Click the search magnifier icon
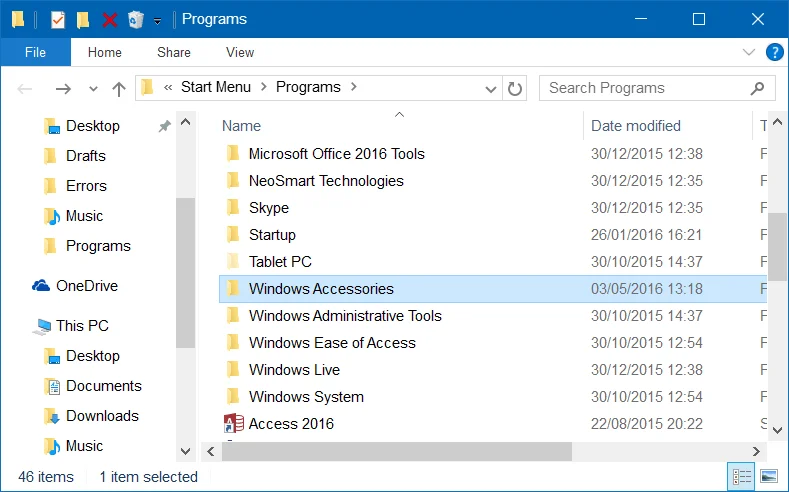Image resolution: width=789 pixels, height=492 pixels. pos(758,89)
